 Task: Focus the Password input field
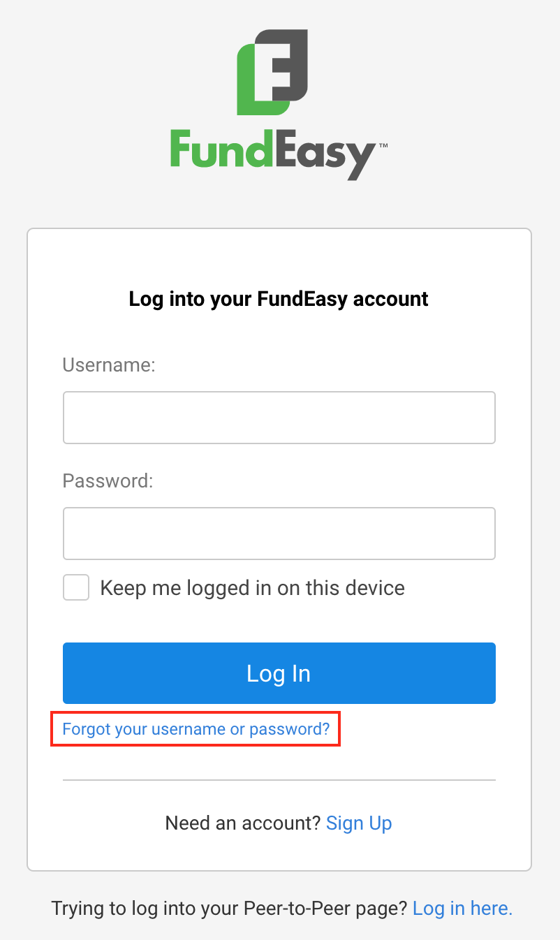coord(279,534)
